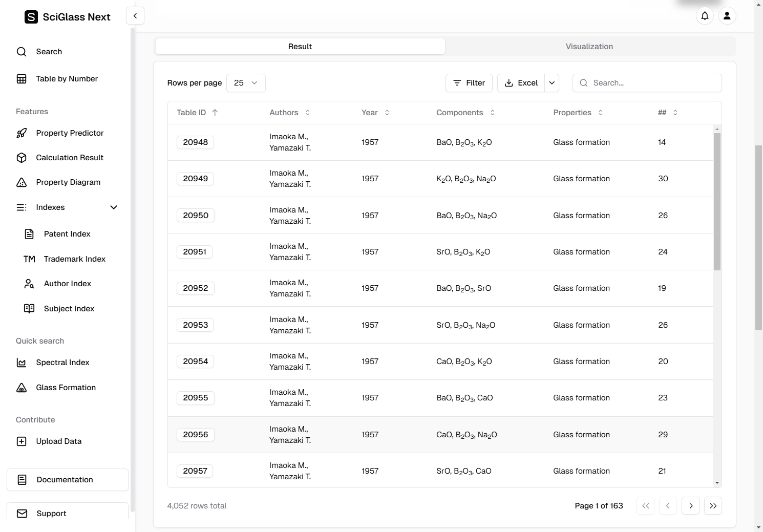Viewport: 763px width, 532px height.
Task: Collapse the sidebar with arrow button
Action: pyautogui.click(x=135, y=16)
